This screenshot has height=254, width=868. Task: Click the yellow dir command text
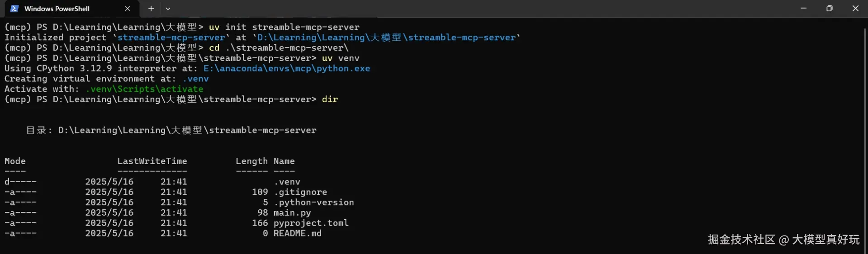pos(330,99)
